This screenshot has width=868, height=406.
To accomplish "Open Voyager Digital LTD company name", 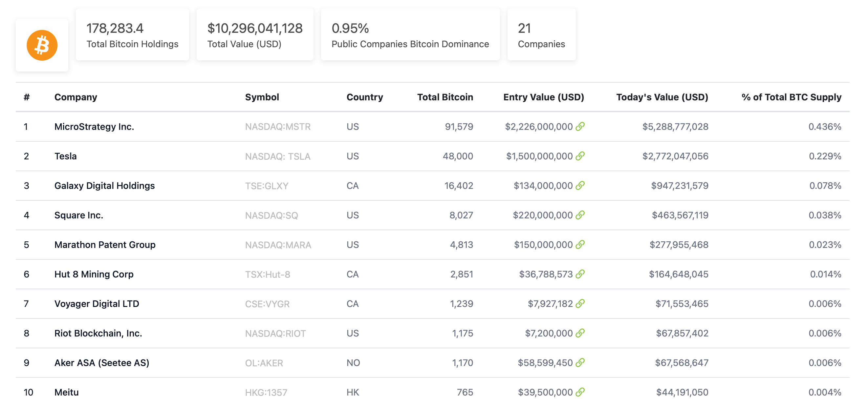I will [x=97, y=304].
